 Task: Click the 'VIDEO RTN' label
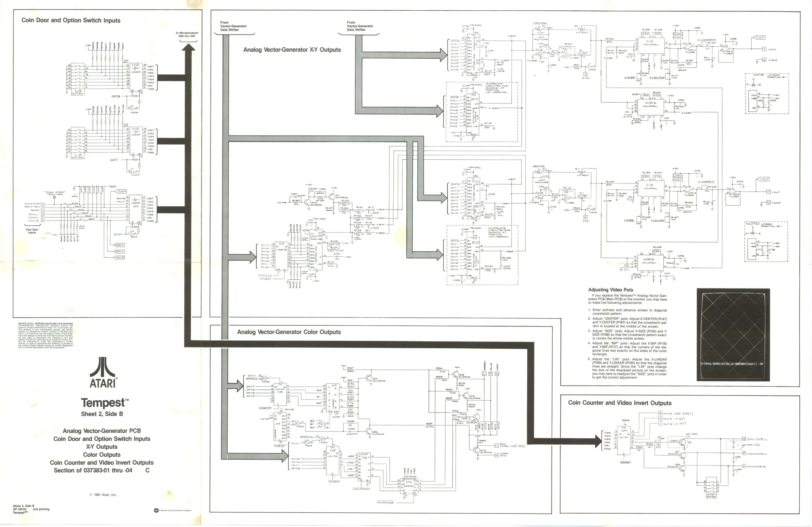pyautogui.click(x=504, y=455)
